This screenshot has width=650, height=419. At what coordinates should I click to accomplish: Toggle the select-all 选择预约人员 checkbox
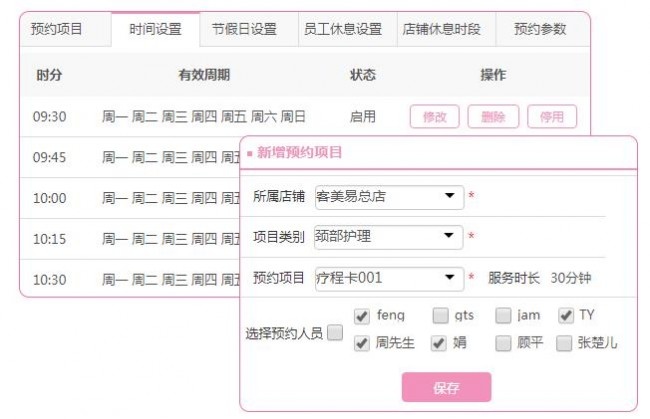334,333
